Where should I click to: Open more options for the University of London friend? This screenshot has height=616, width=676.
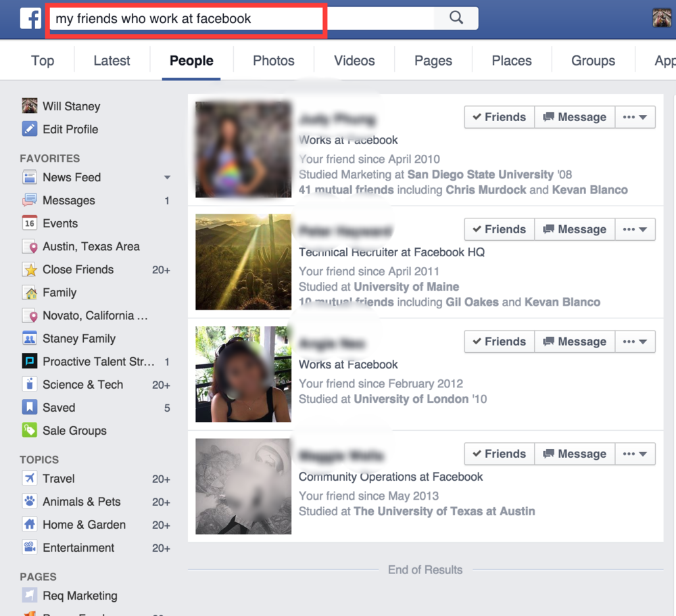coord(635,341)
